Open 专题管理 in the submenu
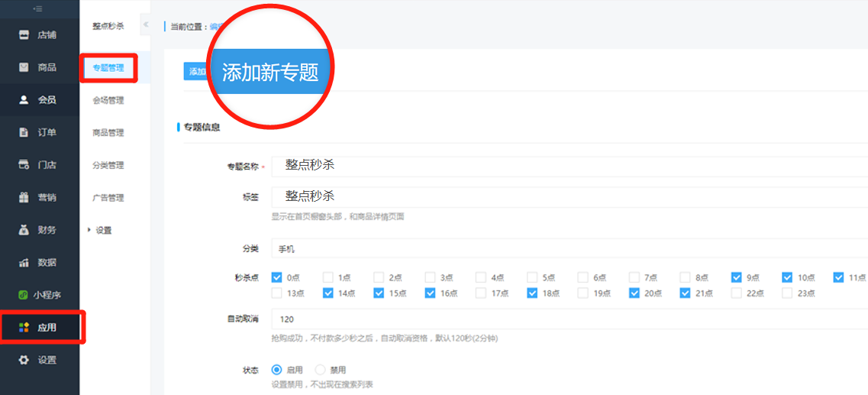 (x=108, y=68)
